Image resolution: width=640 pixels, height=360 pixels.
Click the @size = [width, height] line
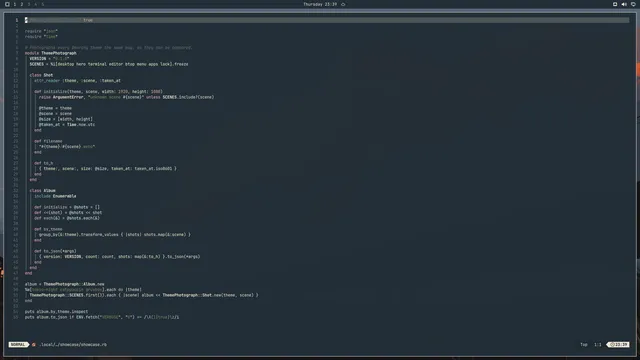(x=66, y=119)
